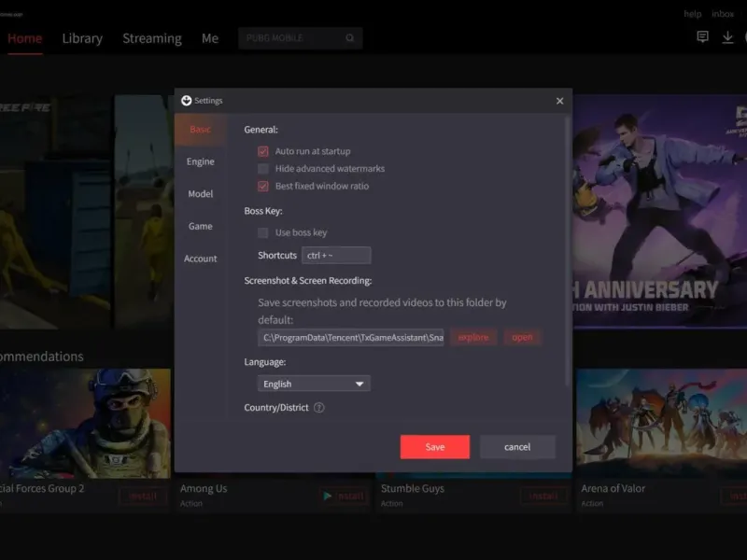747x560 pixels.
Task: Open the Account settings tab
Action: 200,259
